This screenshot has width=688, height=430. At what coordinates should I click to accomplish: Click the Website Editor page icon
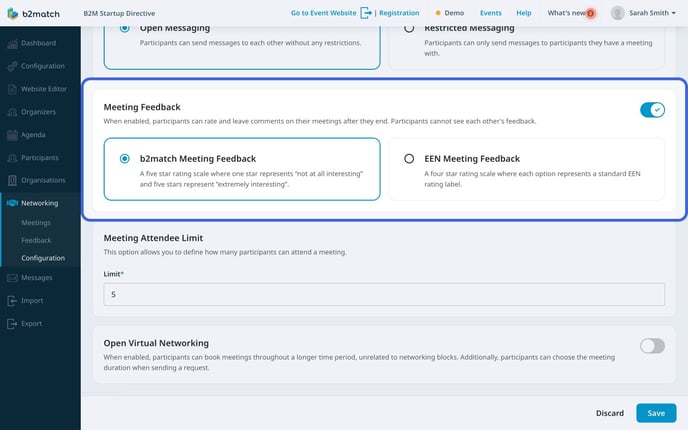pyautogui.click(x=12, y=89)
